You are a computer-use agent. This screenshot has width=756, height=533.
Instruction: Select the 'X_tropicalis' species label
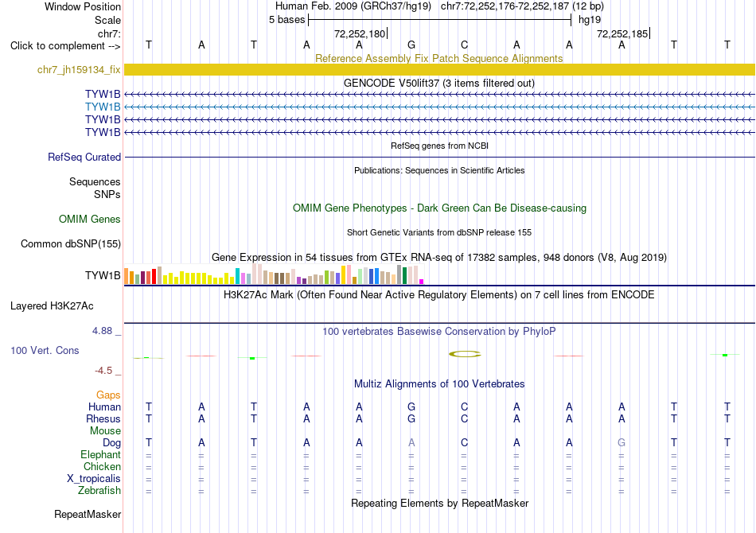pyautogui.click(x=94, y=479)
